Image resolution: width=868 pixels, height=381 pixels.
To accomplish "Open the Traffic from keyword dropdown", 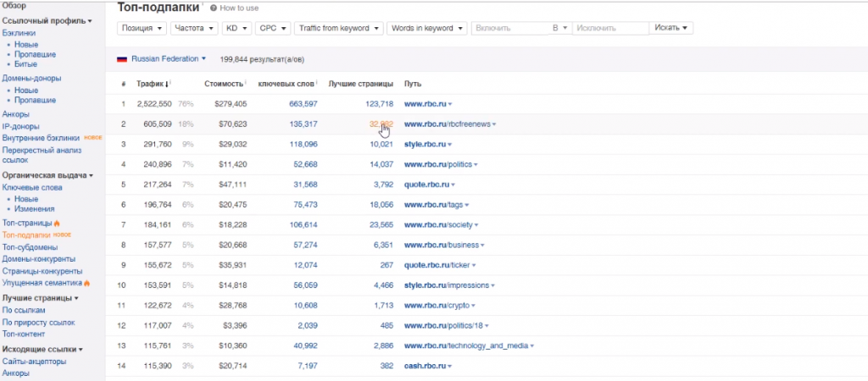I will [339, 28].
